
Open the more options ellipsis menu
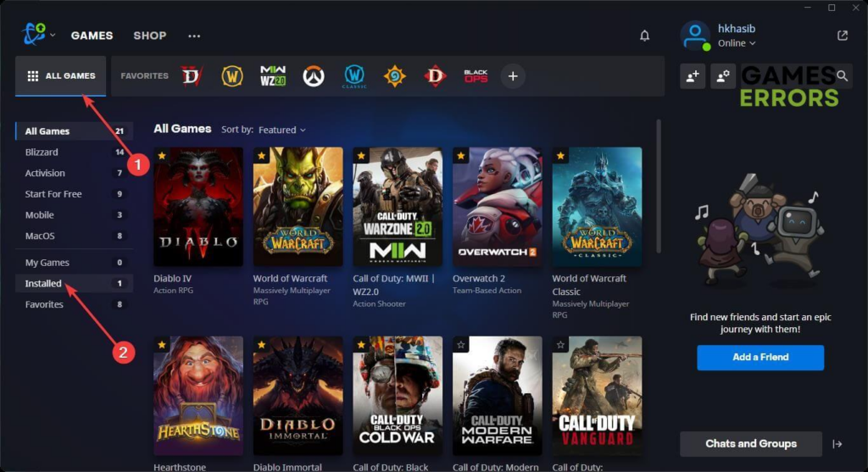[x=194, y=36]
